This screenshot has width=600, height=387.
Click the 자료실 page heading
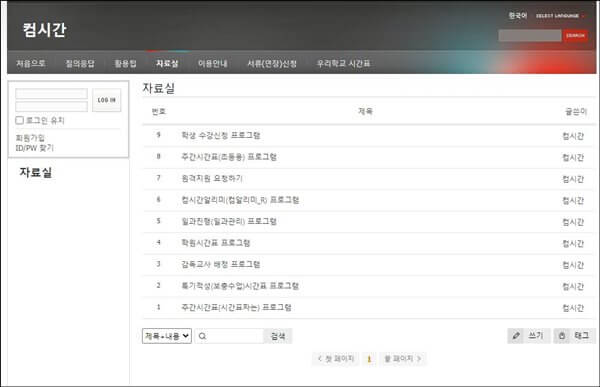159,88
